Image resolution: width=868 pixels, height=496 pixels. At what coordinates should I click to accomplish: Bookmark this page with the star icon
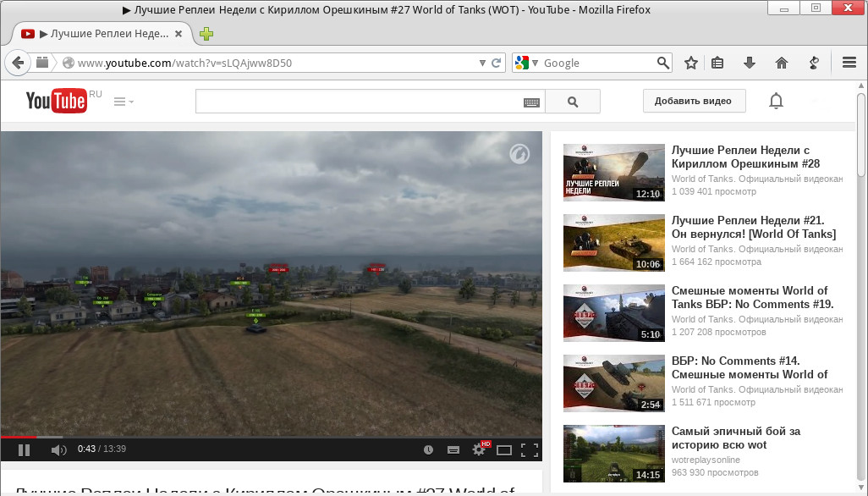click(691, 63)
